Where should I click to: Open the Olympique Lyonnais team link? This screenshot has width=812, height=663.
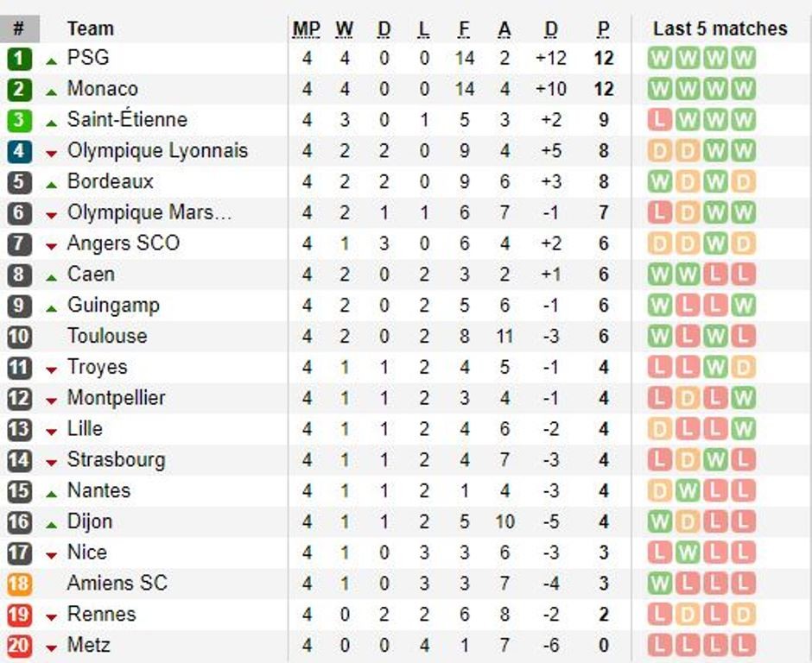[x=157, y=151]
